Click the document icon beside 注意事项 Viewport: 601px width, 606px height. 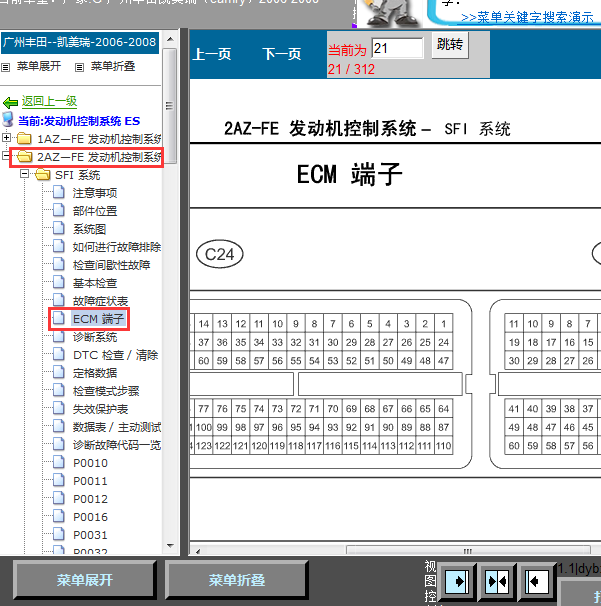coord(58,192)
